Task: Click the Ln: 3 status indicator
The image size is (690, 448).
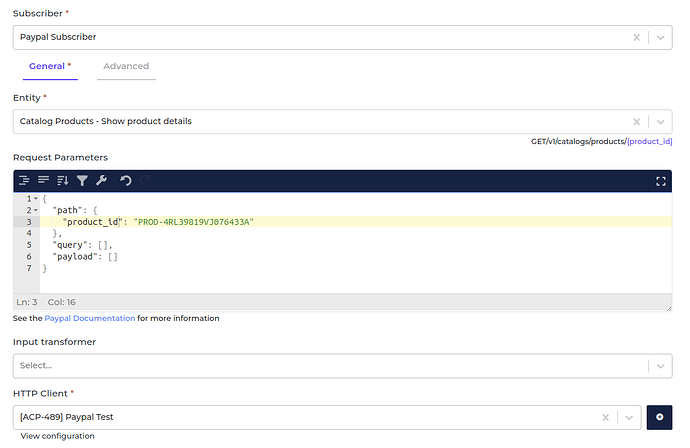Action: coord(27,302)
